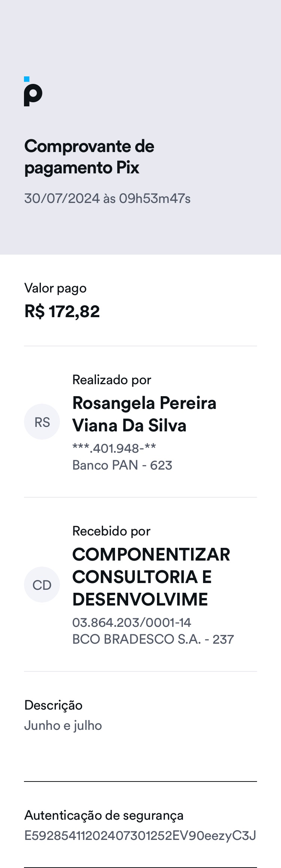Screen dimensions: 281x868
Task: Select payer name Rosangela Pereira Viana Da Silva
Action: pos(144,414)
